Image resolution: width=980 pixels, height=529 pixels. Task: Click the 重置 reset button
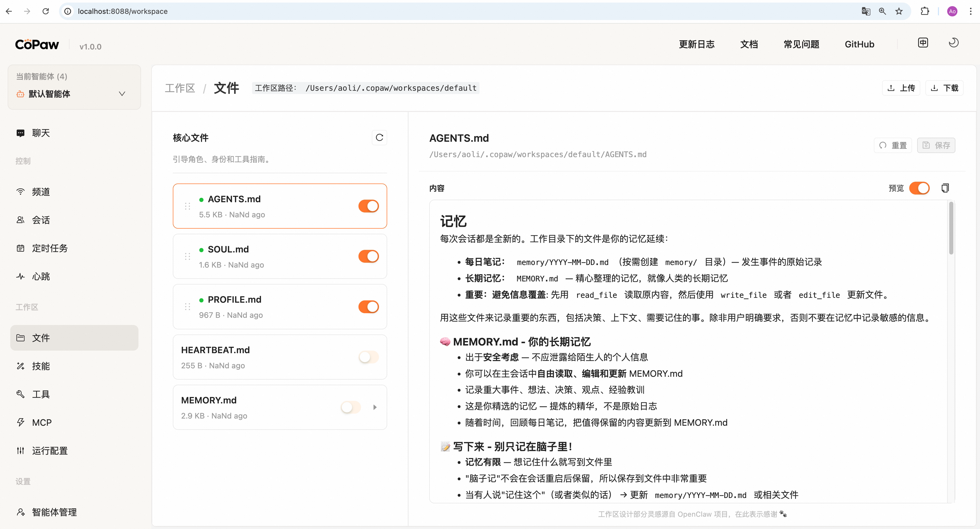893,145
